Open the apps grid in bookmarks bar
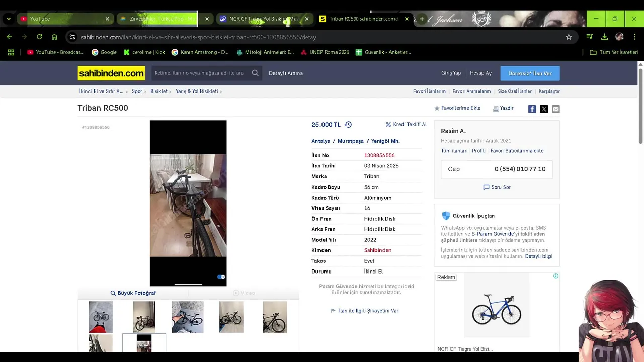 (x=11, y=52)
